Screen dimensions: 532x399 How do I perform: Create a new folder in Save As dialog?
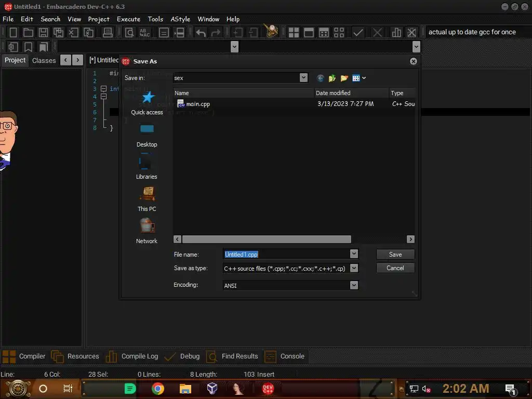click(x=344, y=78)
